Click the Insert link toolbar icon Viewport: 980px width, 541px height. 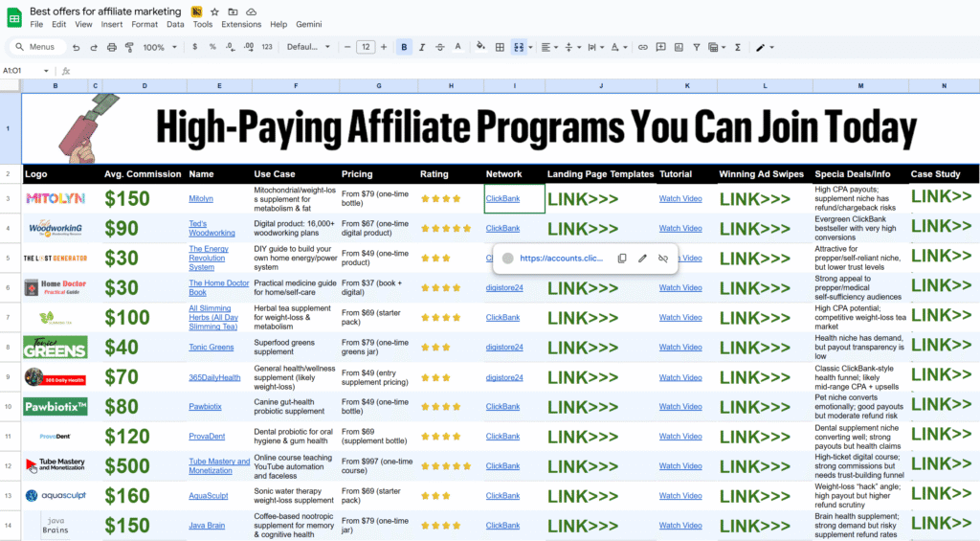pos(642,47)
